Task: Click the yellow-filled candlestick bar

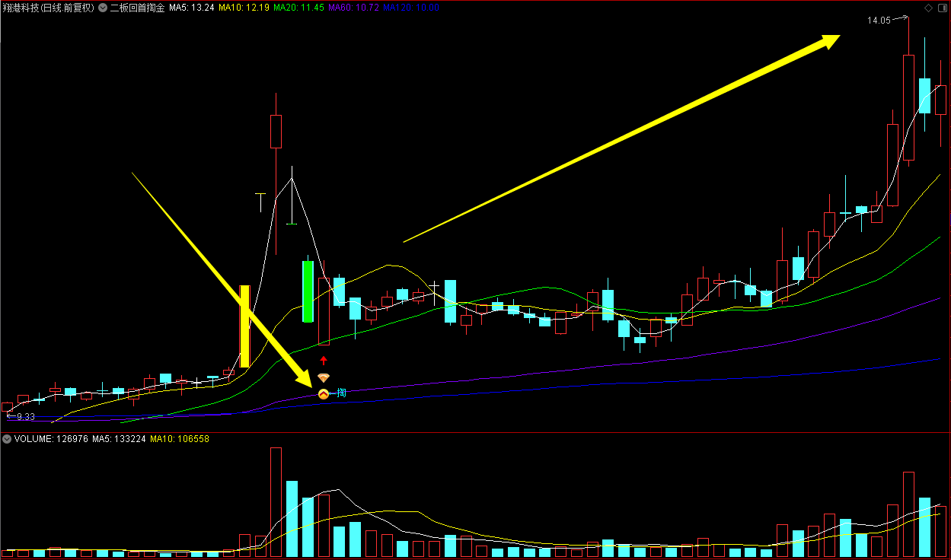Action: click(244, 326)
